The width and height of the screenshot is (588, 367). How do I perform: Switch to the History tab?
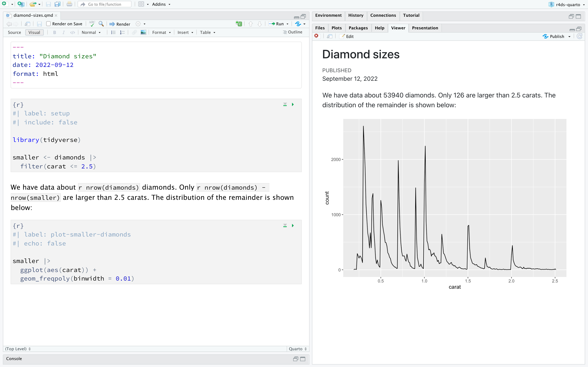355,15
